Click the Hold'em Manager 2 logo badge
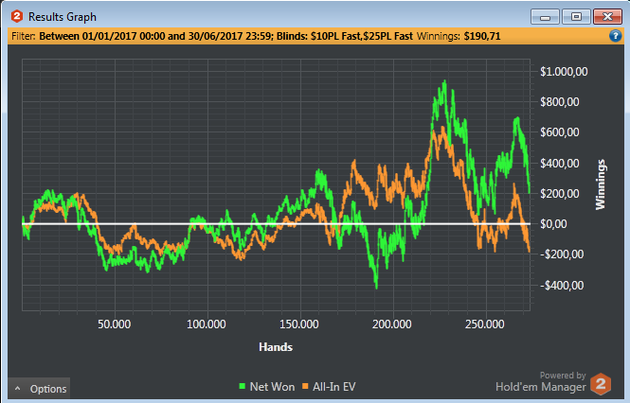Screen dimensions: 630x403 click(599, 383)
